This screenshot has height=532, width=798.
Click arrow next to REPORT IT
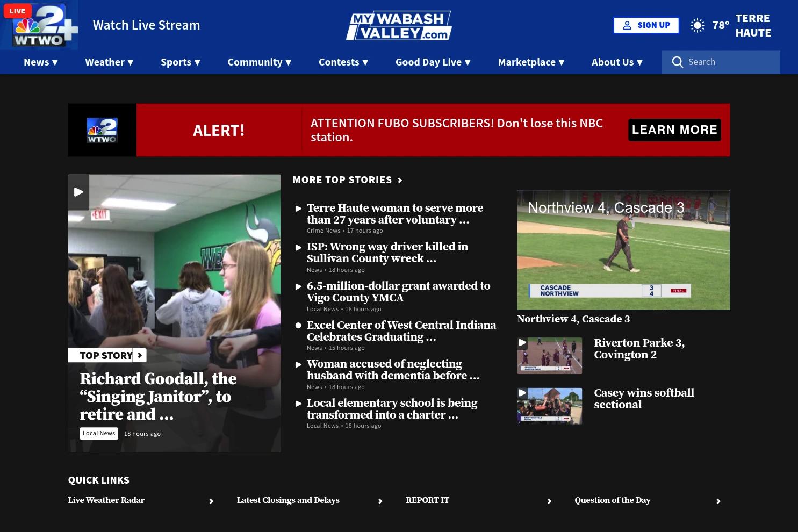549,501
